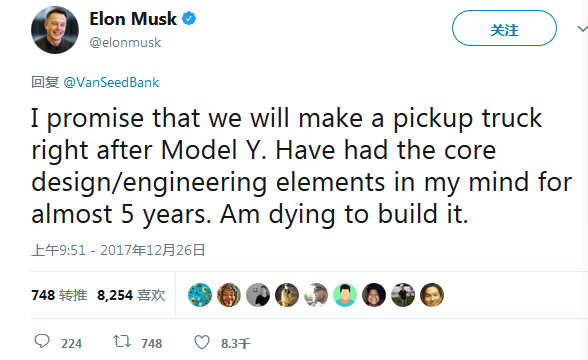
Task: Like the tweet with heart icon
Action: click(x=202, y=342)
